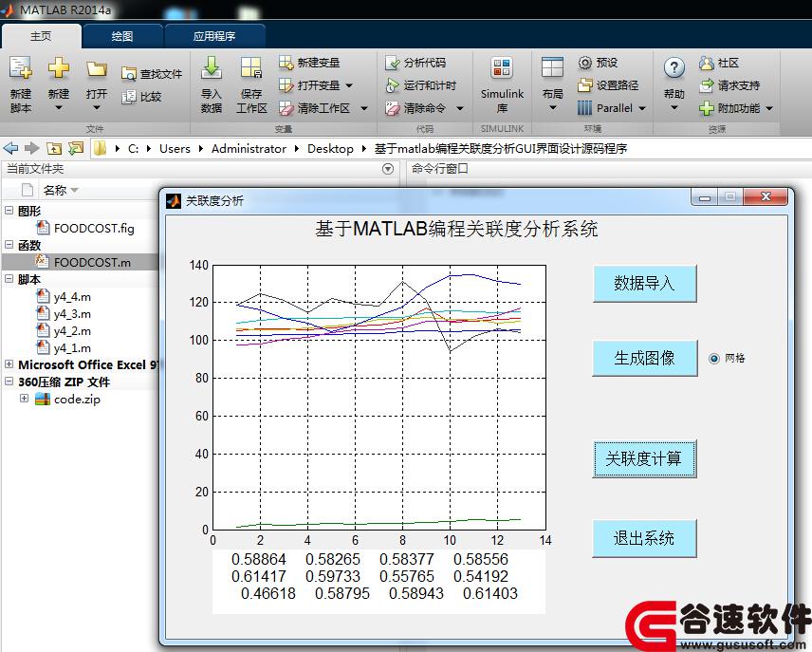
Task: Collapse the 360压缩 ZIP 文件 group
Action: (x=9, y=382)
